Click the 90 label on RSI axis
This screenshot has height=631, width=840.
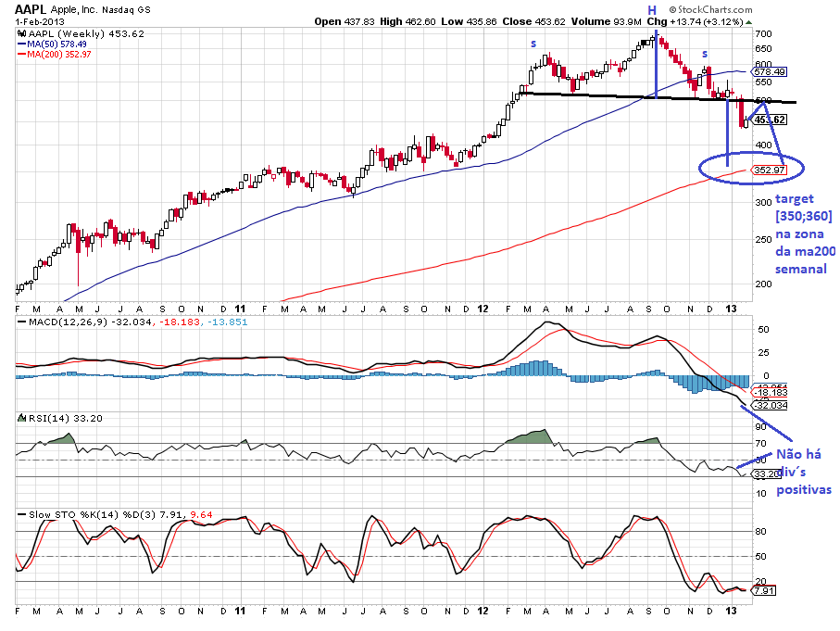[x=760, y=427]
